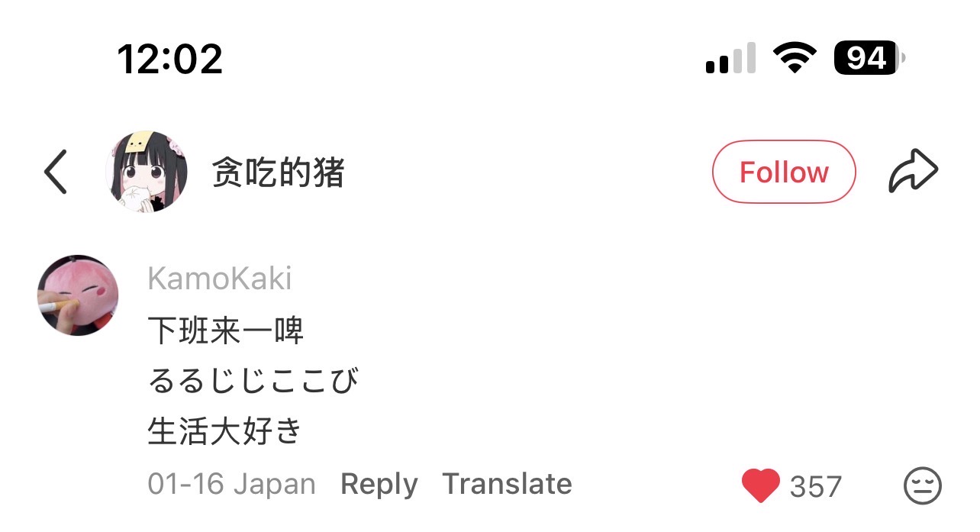The height and width of the screenshot is (532, 980).
Task: Tap the comment line 生活大好き
Action: point(225,432)
